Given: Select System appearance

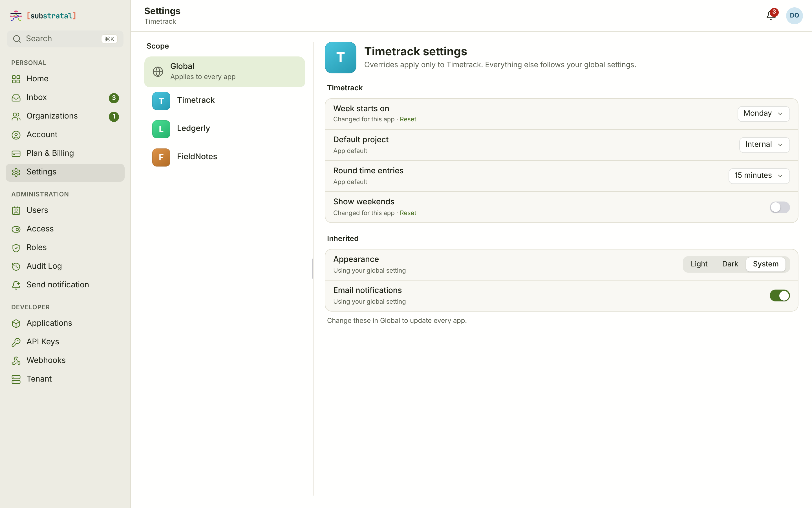Looking at the screenshot, I should click(x=765, y=264).
